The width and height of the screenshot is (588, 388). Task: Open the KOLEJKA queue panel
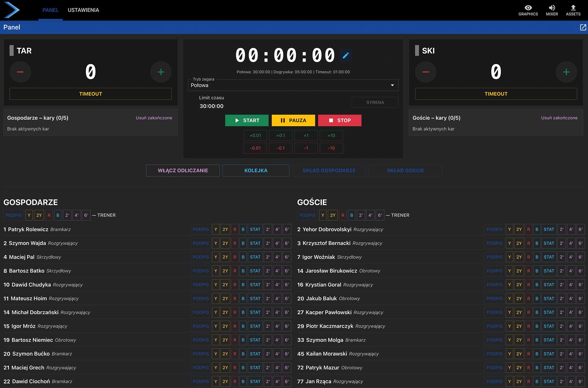(x=256, y=170)
